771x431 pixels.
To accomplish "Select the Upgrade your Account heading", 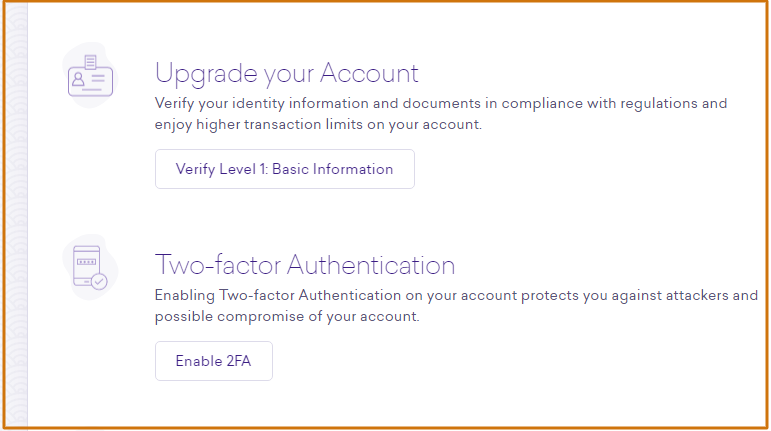I will (x=287, y=74).
